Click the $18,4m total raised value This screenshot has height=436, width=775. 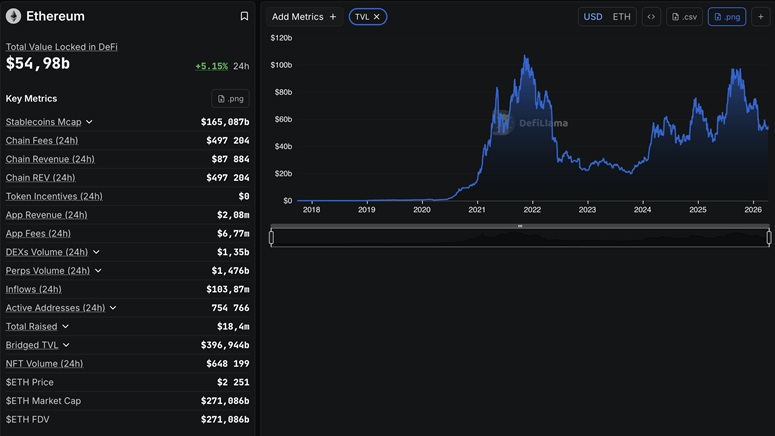pos(233,327)
